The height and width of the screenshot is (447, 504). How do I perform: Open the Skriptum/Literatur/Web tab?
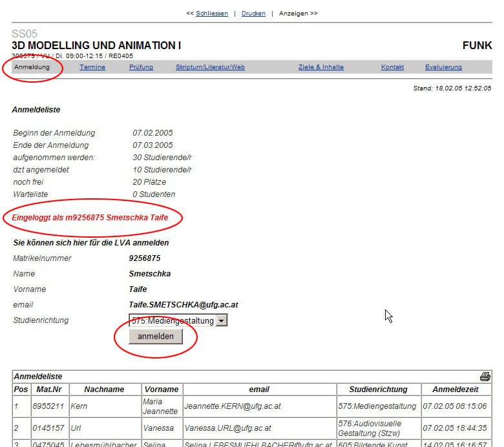click(210, 67)
